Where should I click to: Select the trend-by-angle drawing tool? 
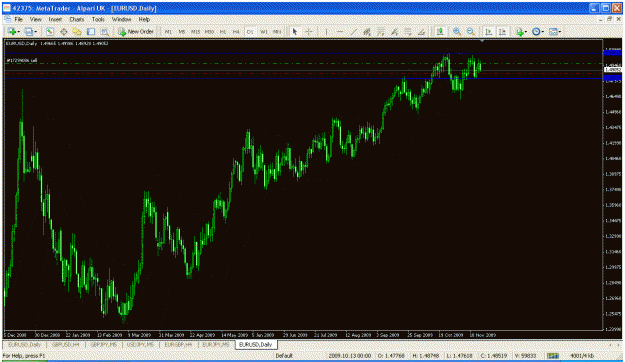tap(421, 31)
